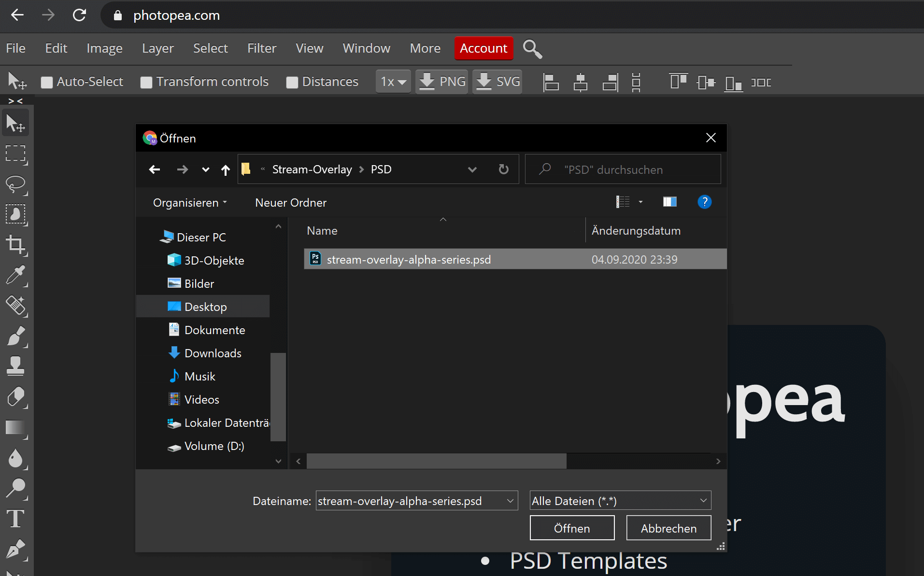Select the Brush tool

pos(15,336)
